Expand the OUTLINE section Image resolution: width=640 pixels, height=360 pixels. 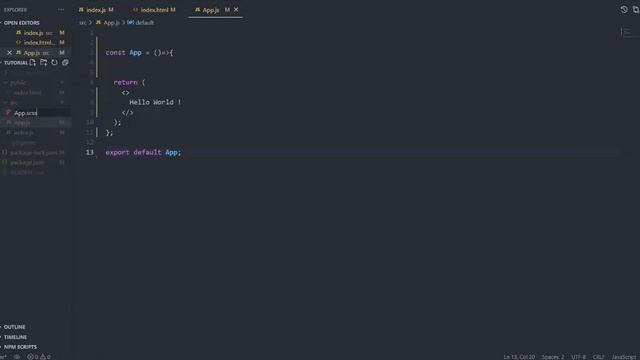point(15,327)
